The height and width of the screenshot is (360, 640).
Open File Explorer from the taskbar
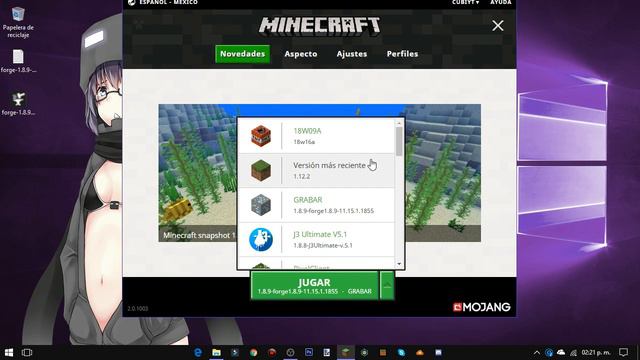tap(216, 352)
